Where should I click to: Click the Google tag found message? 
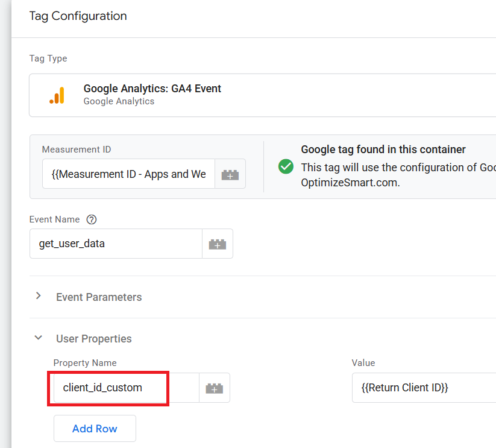(383, 150)
